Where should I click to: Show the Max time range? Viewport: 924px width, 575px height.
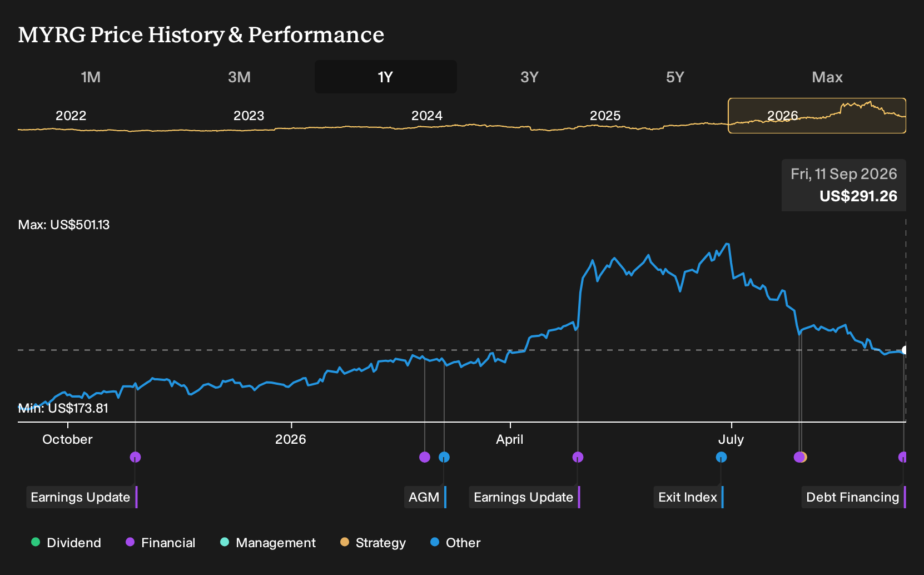pos(827,77)
